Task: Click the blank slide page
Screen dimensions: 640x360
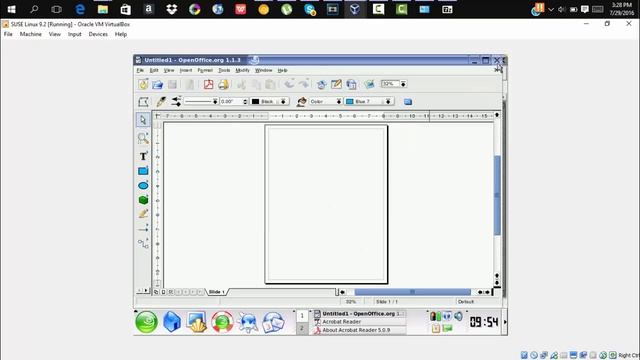Action: pyautogui.click(x=326, y=204)
